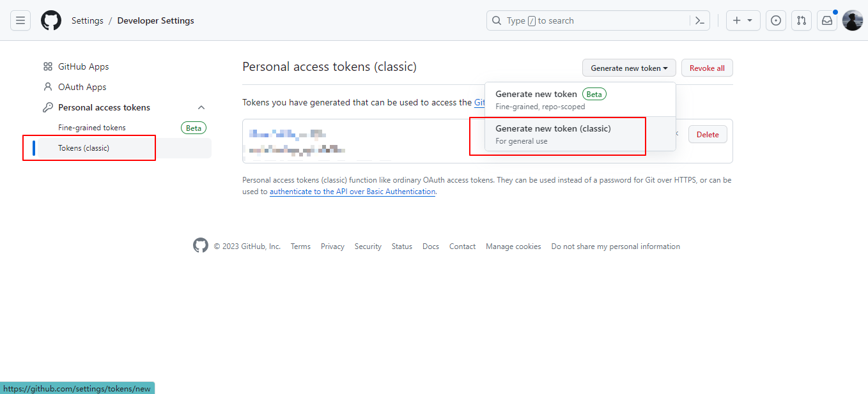Go to Fine-grained tokens page
Image resolution: width=868 pixels, height=394 pixels.
[x=92, y=128]
